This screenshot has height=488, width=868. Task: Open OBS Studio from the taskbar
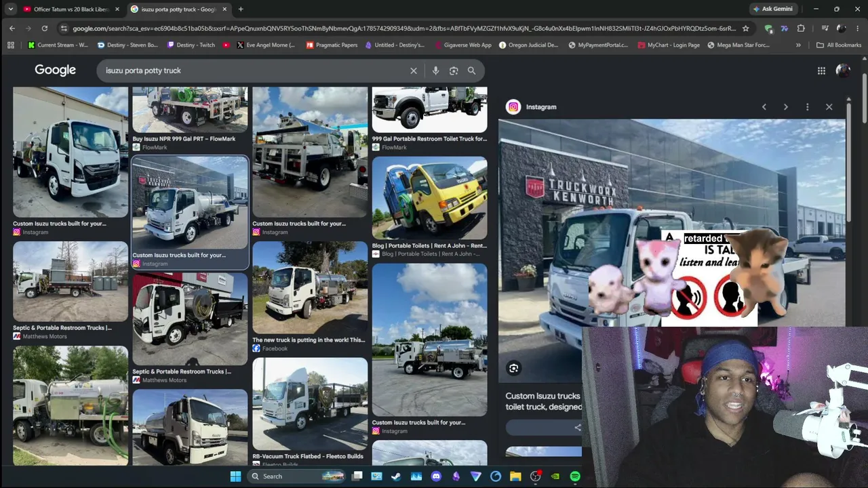pyautogui.click(x=535, y=476)
